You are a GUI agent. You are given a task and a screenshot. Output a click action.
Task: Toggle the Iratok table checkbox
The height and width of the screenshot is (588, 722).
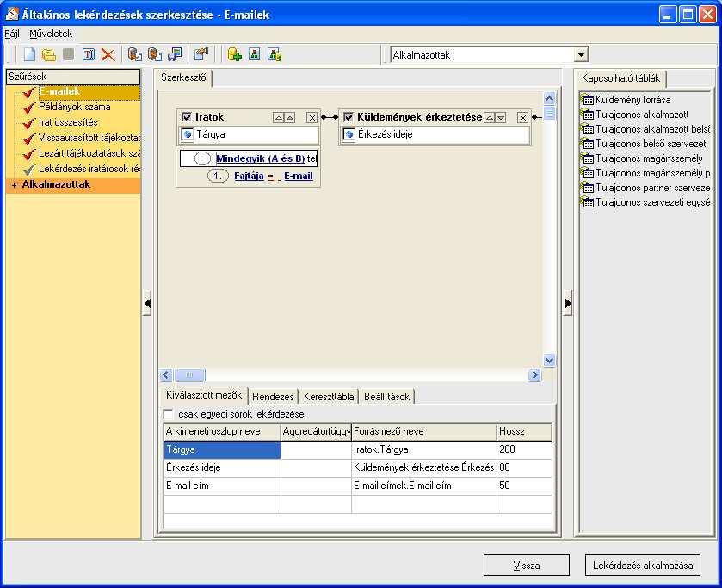point(187,117)
